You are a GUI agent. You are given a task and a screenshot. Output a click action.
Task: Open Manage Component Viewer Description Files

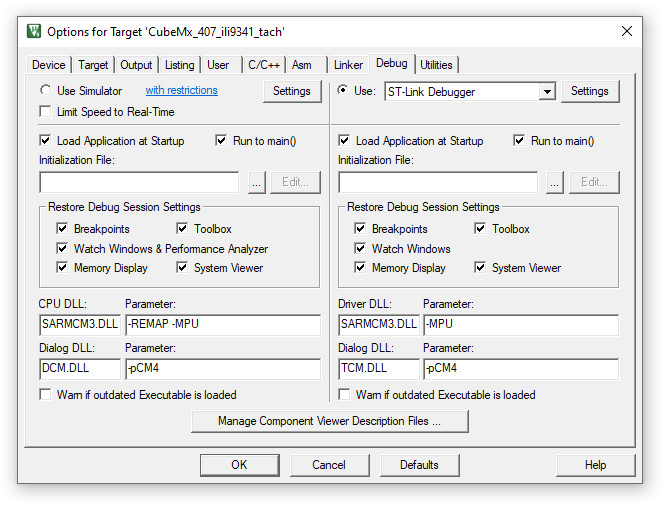point(330,421)
